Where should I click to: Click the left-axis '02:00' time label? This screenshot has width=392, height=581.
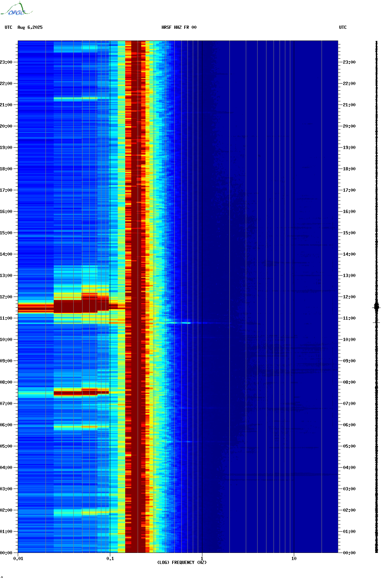click(x=6, y=510)
